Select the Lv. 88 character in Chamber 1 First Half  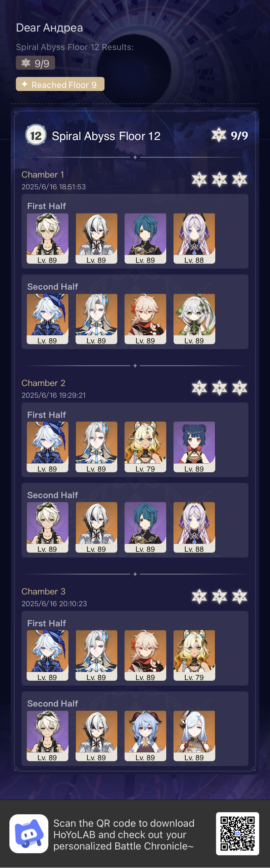(194, 238)
